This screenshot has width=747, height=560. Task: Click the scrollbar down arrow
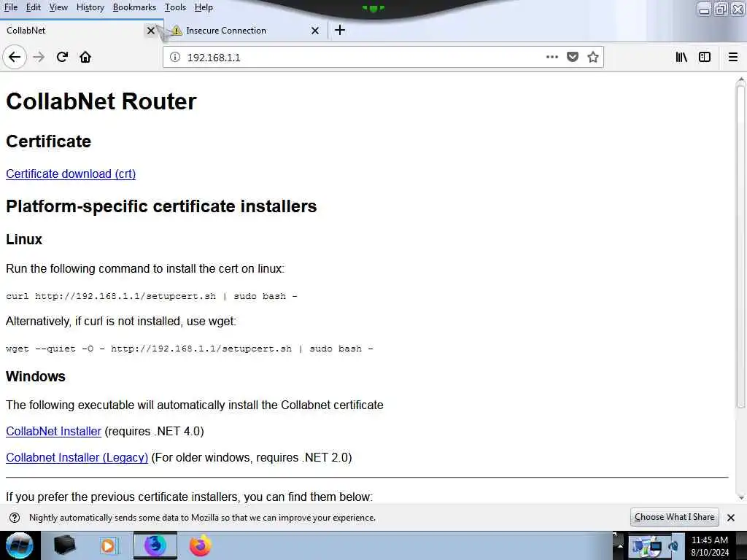pyautogui.click(x=740, y=497)
